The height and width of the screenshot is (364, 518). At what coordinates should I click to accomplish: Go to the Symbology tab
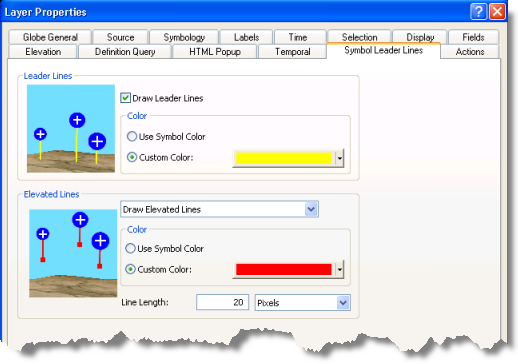[184, 37]
